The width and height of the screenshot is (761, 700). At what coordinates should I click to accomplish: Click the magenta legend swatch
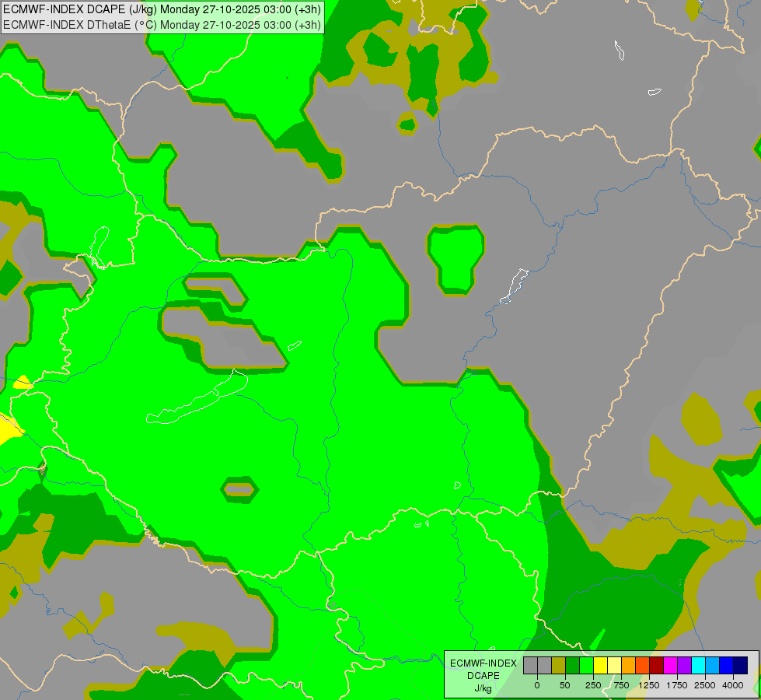671,665
